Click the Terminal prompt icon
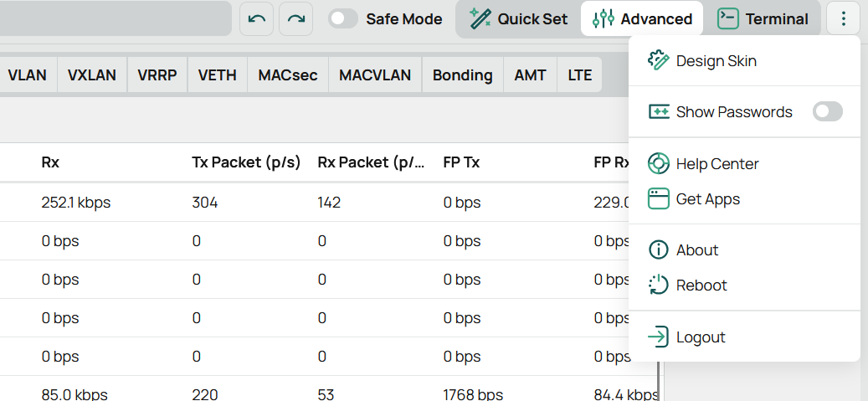Screen dimensions: 868x401 [x=728, y=18]
